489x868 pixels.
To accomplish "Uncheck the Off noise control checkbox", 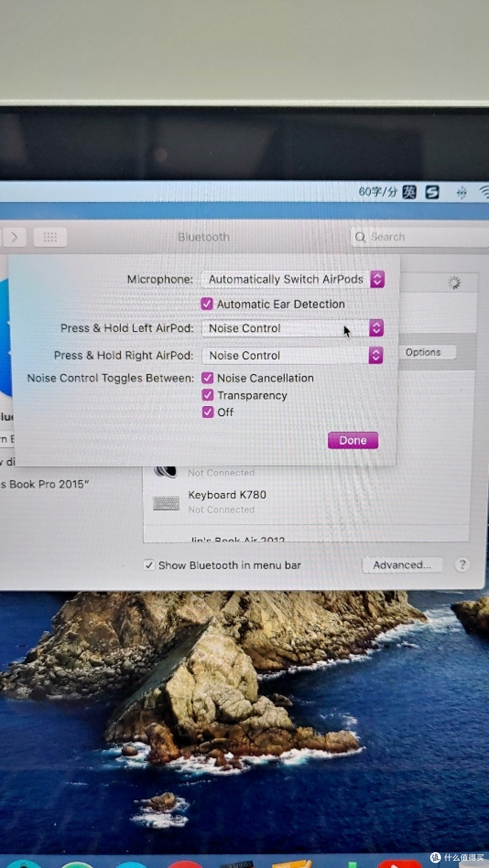I will [x=208, y=412].
